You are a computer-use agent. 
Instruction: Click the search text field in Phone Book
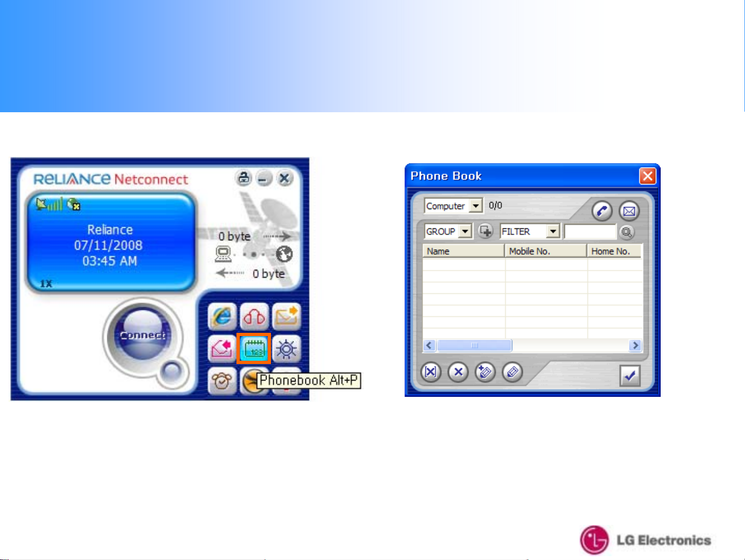point(590,232)
